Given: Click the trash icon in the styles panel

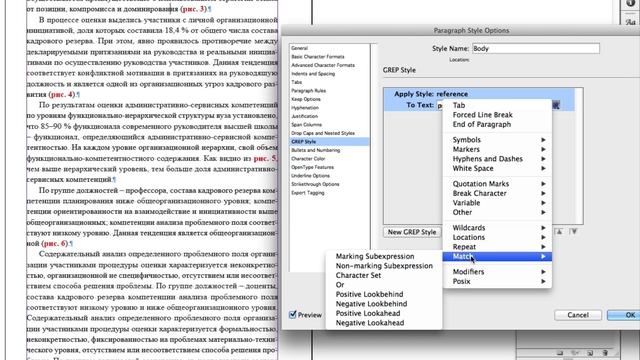Looking at the screenshot, I should coord(605,353).
